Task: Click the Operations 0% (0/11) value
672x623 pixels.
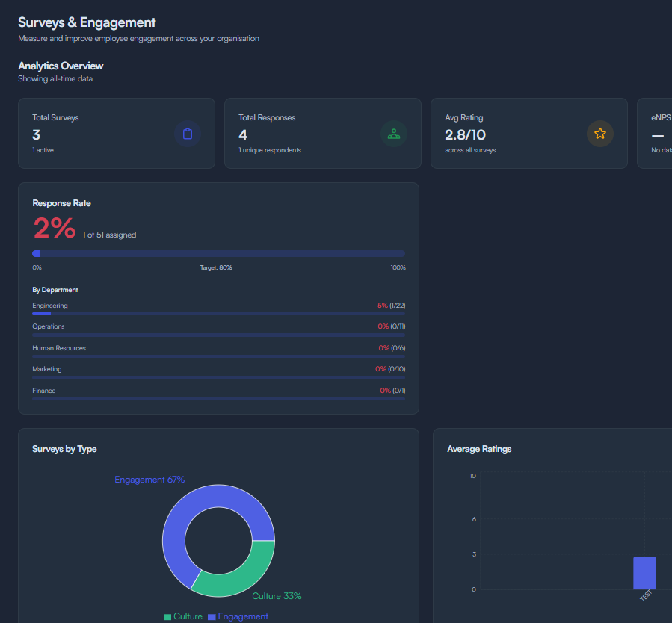Action: pos(391,326)
